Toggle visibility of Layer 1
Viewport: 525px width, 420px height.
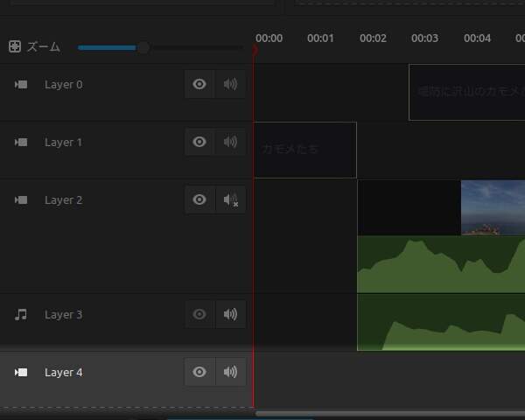[x=199, y=143]
